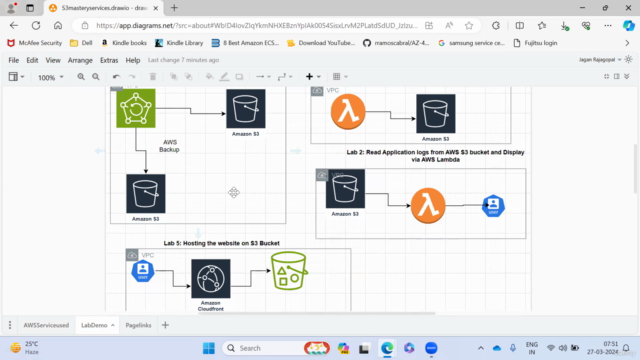This screenshot has height=360, width=640.
Task: Open the Connection arrow style dropdown
Action: (263, 77)
